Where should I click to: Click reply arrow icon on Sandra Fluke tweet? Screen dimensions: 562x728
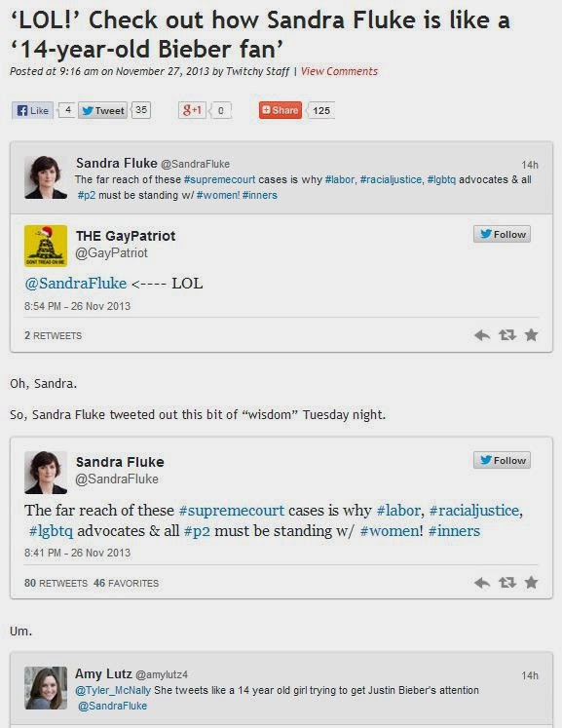(482, 582)
